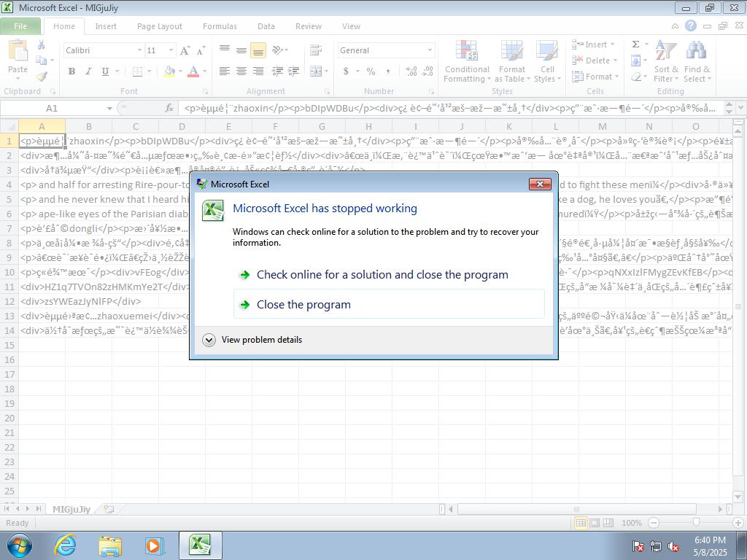Open the Calibri font name dropdown
The image size is (747, 560).
pos(139,50)
